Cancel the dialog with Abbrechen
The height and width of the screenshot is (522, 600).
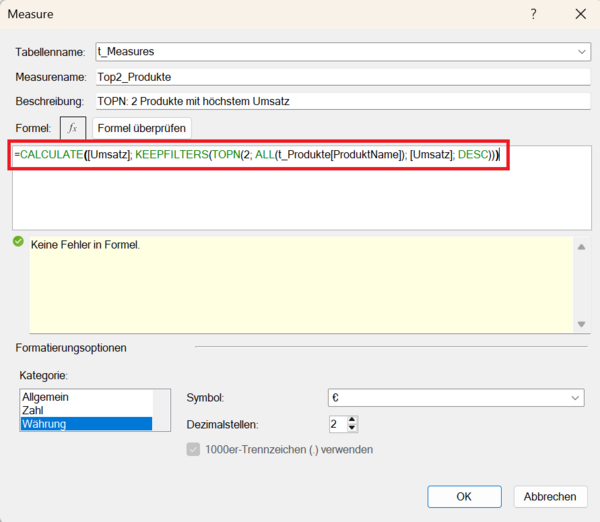coord(550,496)
